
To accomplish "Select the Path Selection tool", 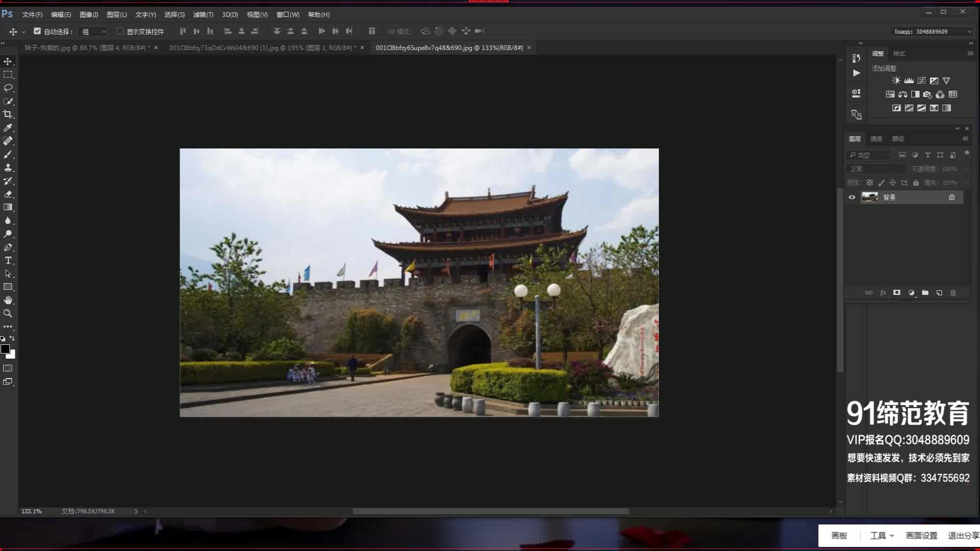I will 8,273.
